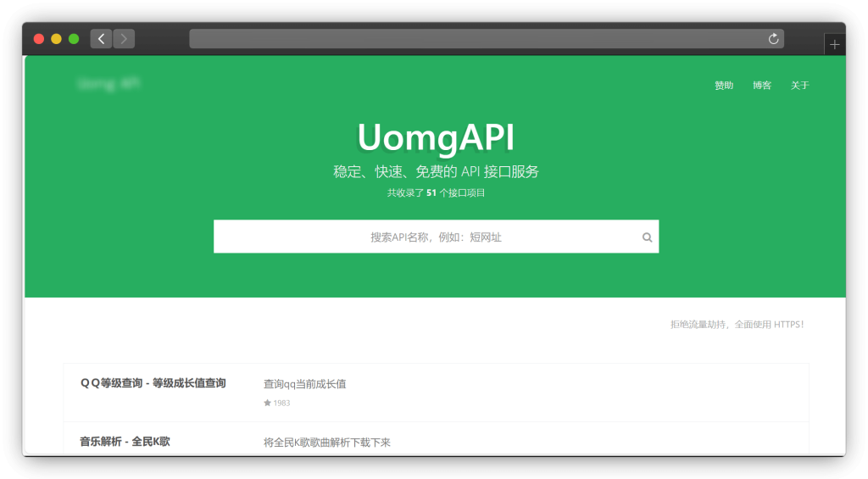Screen dimensions: 868x479
Task: Focus the browser address bar
Action: [x=487, y=39]
